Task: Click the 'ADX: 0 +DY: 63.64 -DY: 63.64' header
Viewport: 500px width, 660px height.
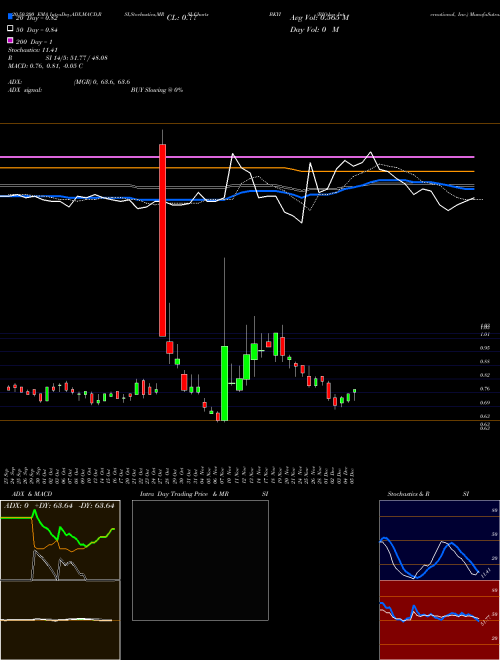Action: [x=59, y=506]
